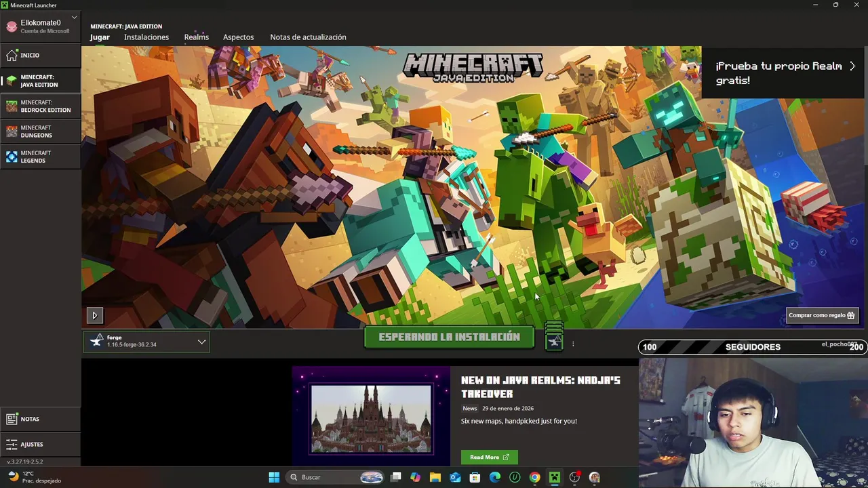The image size is (868, 488).
Task: Click the Six new maps description text
Action: pos(519,421)
